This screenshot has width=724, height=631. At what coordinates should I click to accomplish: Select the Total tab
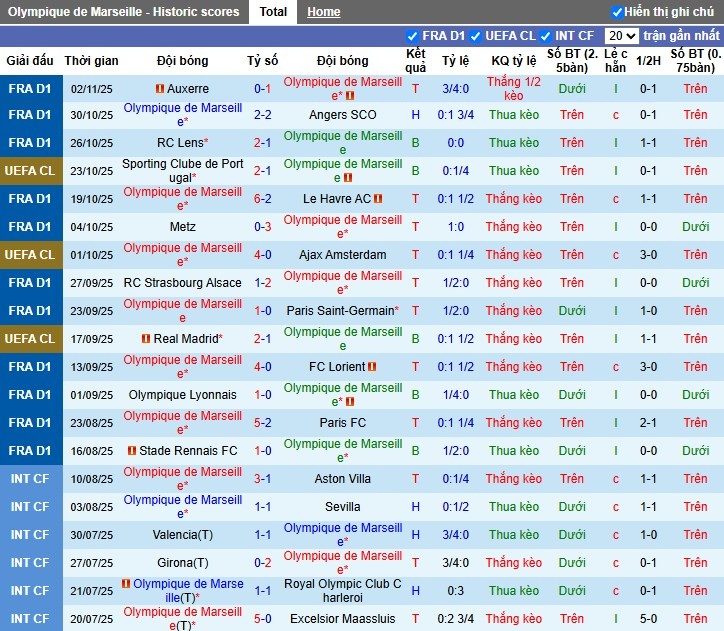273,12
